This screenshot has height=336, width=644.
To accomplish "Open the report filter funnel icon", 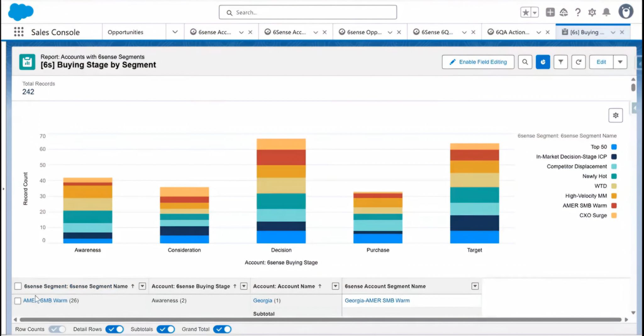I will point(561,62).
